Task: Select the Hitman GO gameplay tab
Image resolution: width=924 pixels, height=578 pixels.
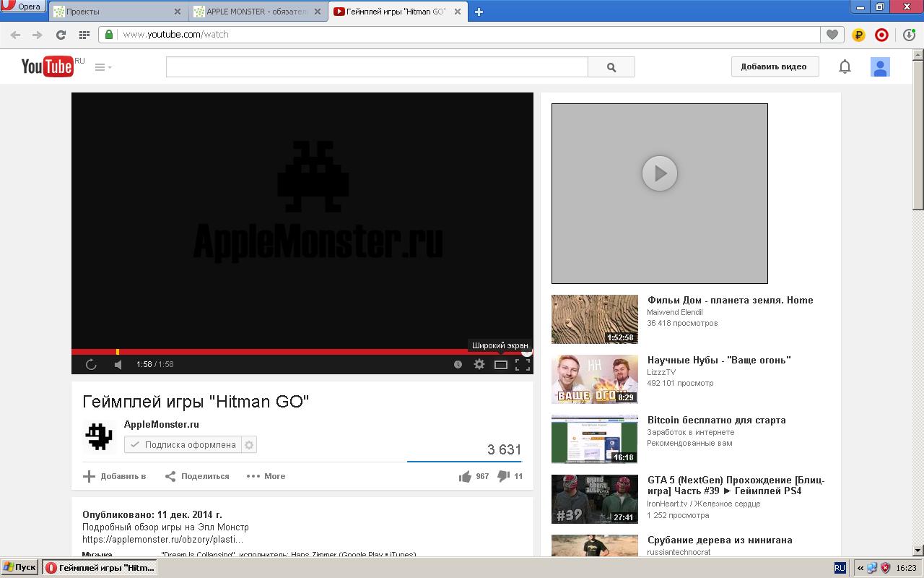Action: (x=397, y=12)
